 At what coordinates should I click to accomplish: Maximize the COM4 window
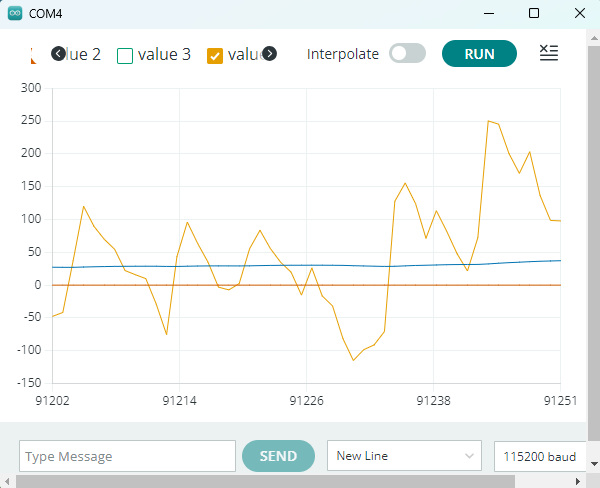point(534,13)
